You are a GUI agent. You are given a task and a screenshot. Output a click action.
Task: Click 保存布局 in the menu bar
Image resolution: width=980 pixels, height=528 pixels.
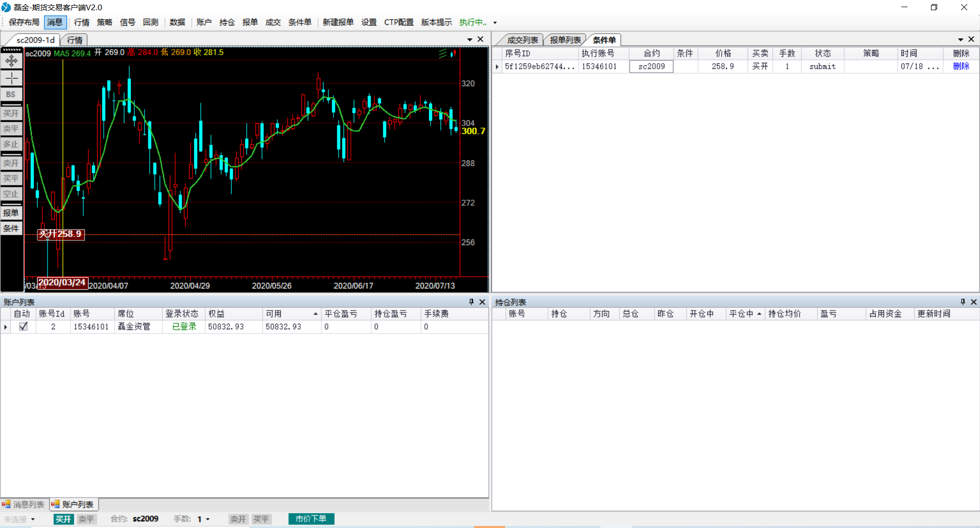[x=24, y=22]
